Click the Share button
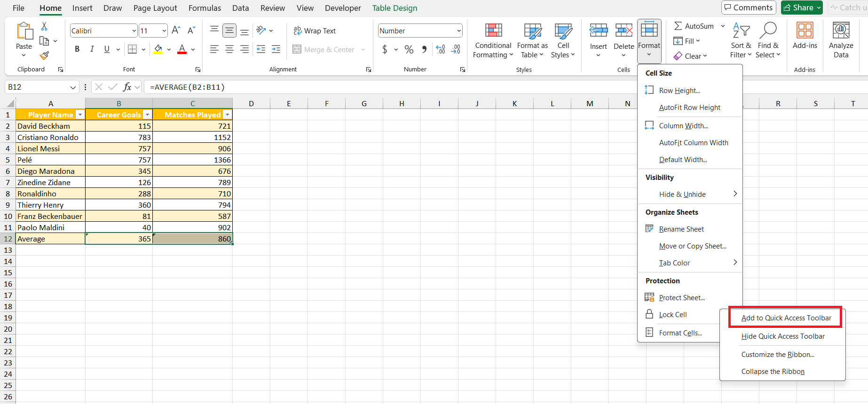Screen dimensions: 868x404 tap(802, 8)
